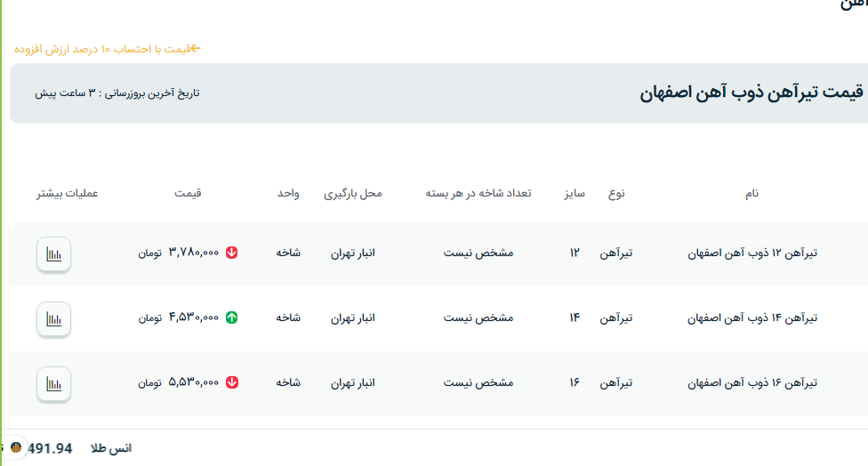Click the yellow arrow next to the VAT note
Viewport: 868px width, 466px height.
[x=196, y=48]
